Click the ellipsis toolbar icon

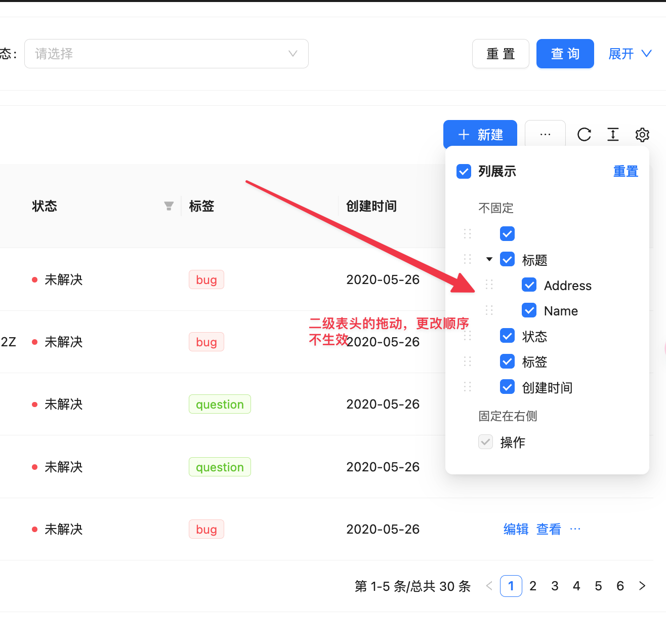pyautogui.click(x=545, y=135)
